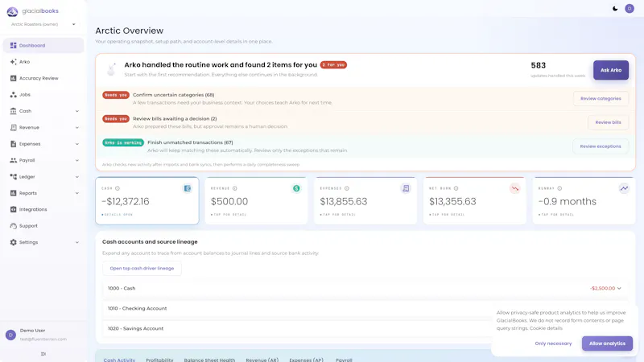Click the Cash card wallet icon
The width and height of the screenshot is (644, 362).
[188, 188]
